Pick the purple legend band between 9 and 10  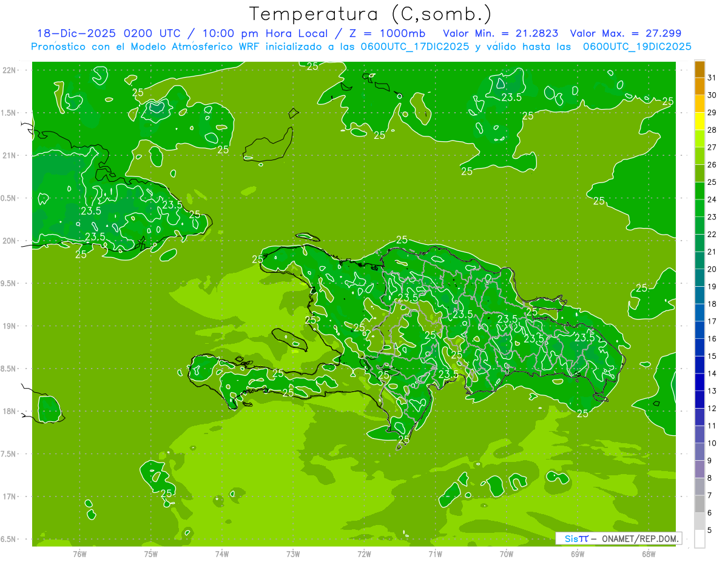click(699, 452)
